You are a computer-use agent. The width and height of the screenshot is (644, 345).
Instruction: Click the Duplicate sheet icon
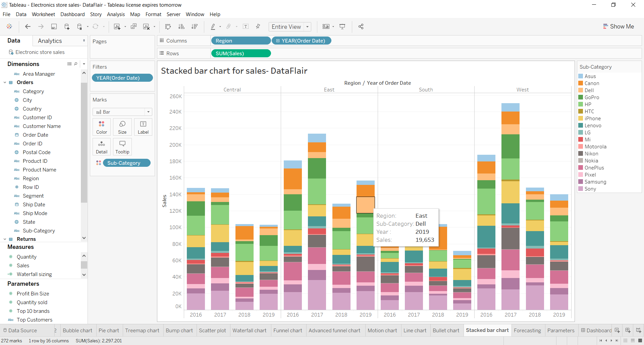[133, 26]
